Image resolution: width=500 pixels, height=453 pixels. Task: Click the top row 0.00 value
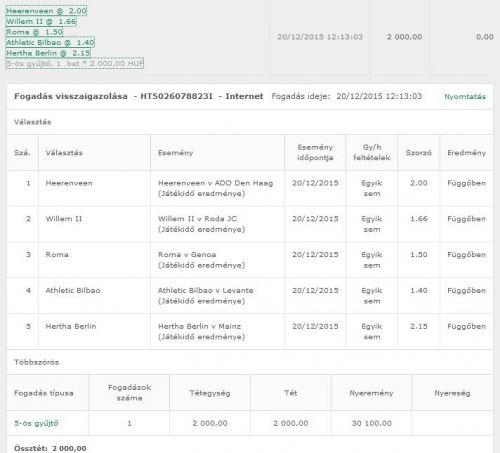coord(485,37)
